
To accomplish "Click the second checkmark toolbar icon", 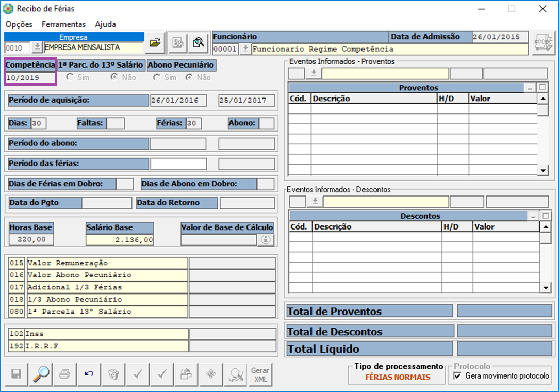I will [162, 374].
